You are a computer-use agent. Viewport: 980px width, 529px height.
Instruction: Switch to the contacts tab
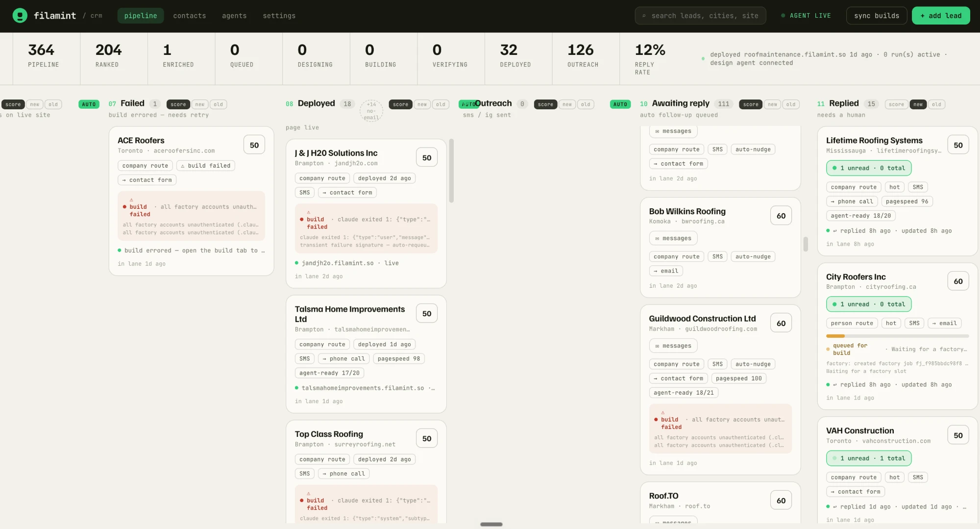point(190,16)
